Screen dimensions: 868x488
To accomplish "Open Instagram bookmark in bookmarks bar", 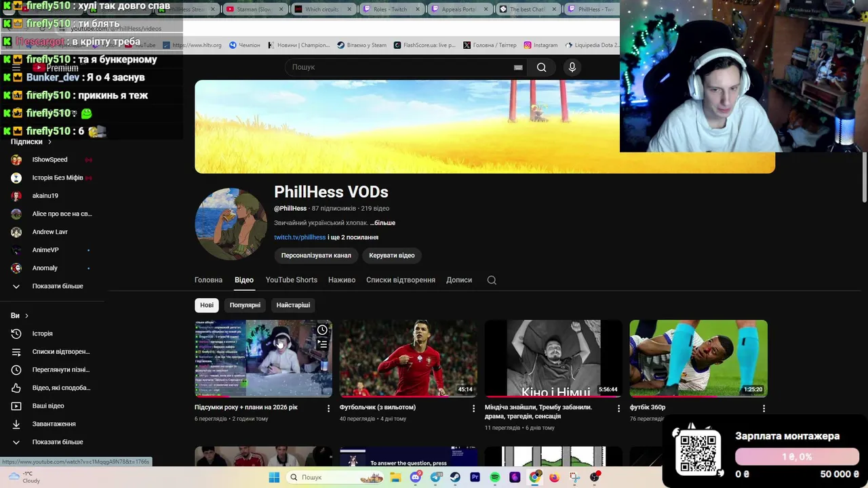I will tap(540, 45).
